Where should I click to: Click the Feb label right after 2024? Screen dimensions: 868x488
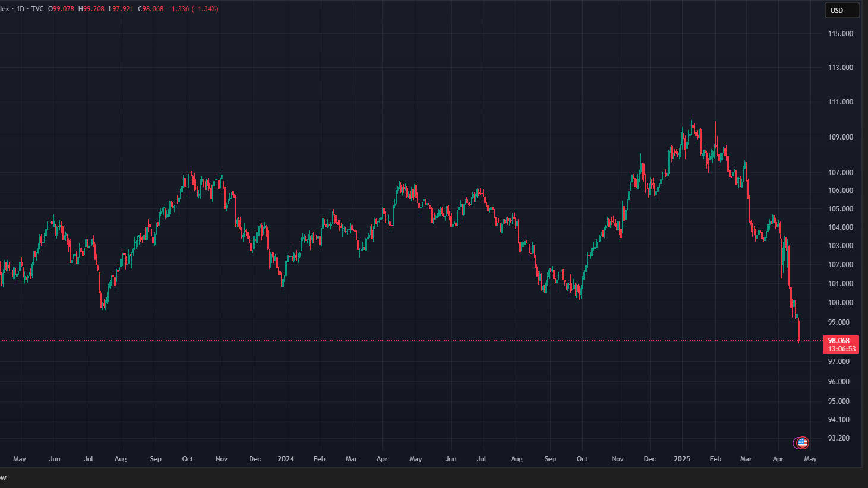319,459
